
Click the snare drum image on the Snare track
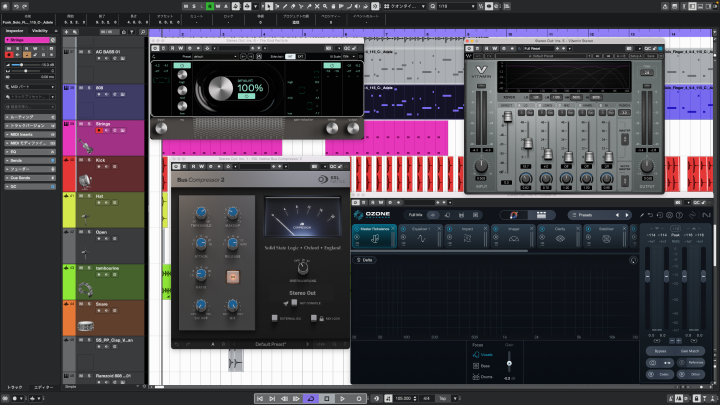85,326
